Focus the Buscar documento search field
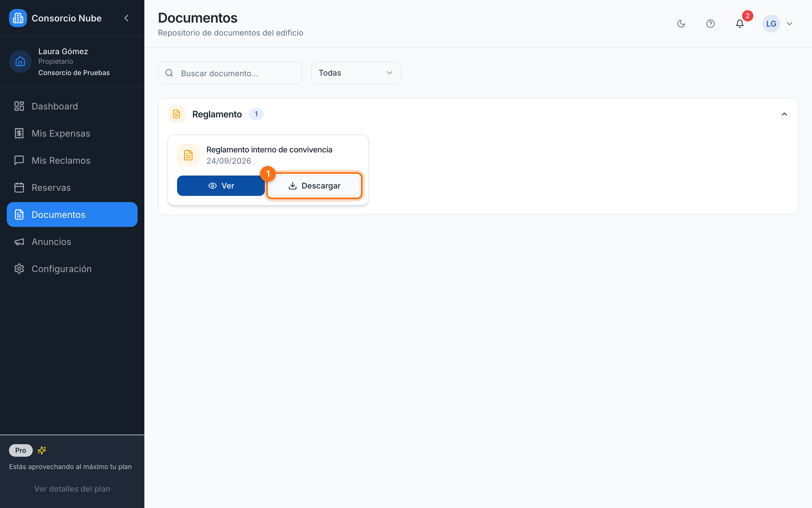 click(230, 73)
